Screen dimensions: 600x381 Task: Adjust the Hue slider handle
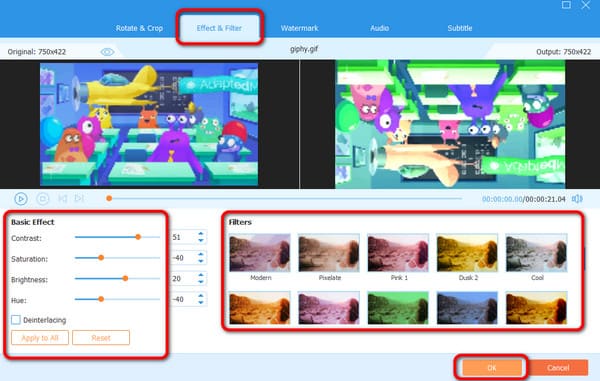coord(101,299)
